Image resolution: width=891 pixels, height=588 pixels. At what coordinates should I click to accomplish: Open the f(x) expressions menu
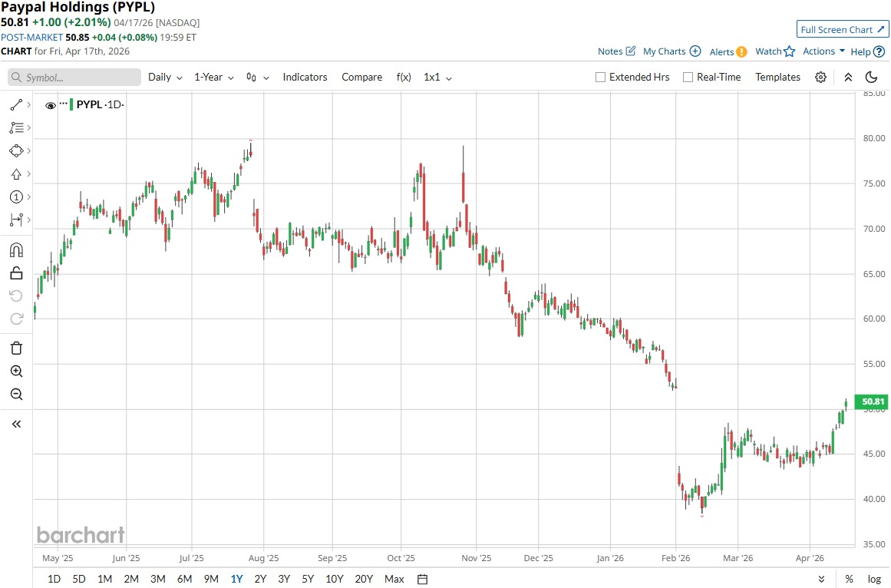[x=404, y=78]
